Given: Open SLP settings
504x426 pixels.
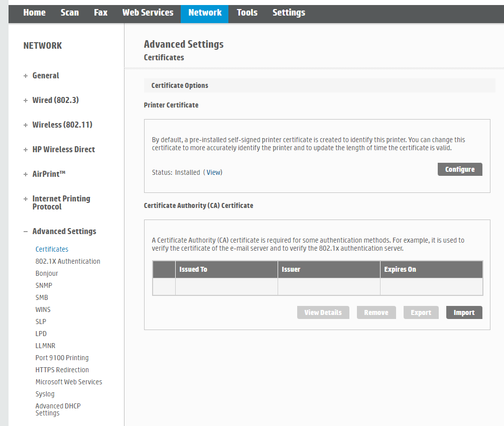Looking at the screenshot, I should 41,322.
